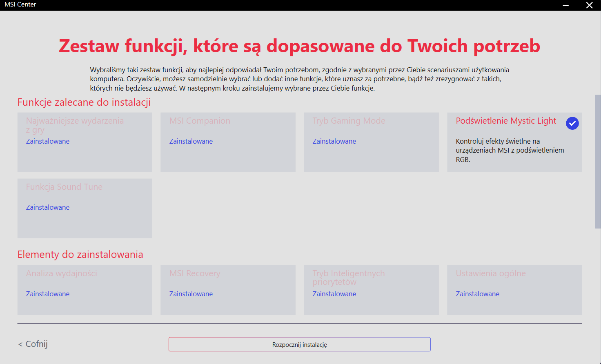Minimize the MSI Center window
The height and width of the screenshot is (364, 601).
[x=566, y=5]
